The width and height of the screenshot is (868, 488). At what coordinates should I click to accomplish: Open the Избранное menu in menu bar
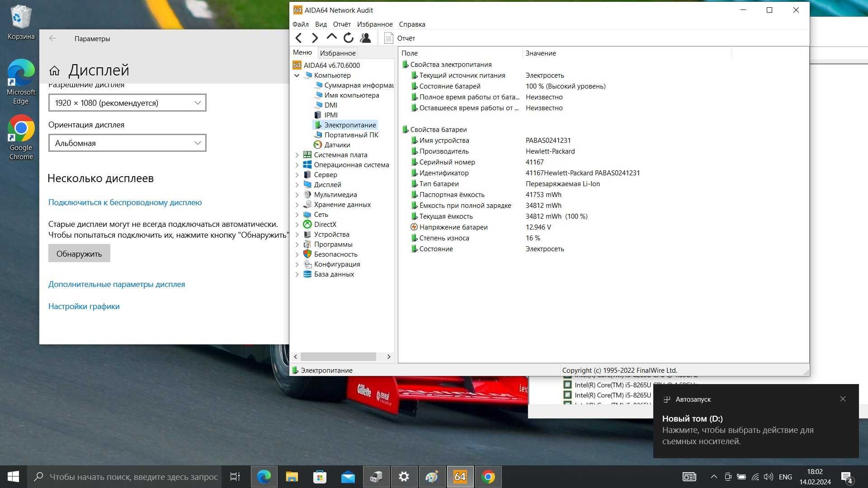point(375,24)
